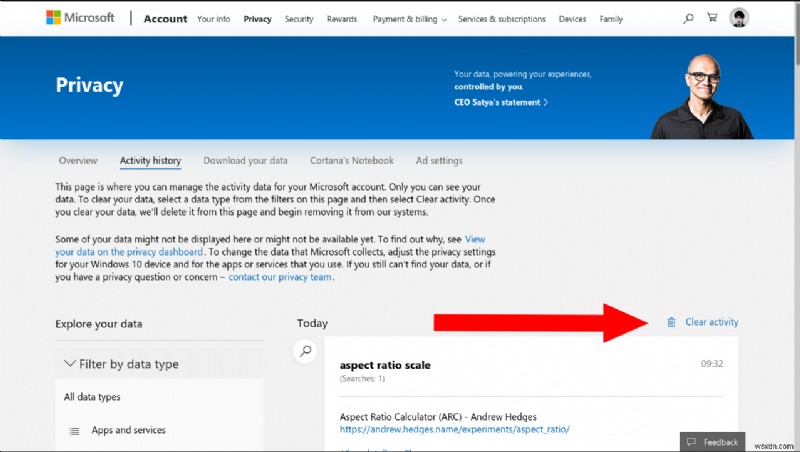This screenshot has height=452, width=800.
Task: Click the 09:32 timestamp
Action: 712,364
